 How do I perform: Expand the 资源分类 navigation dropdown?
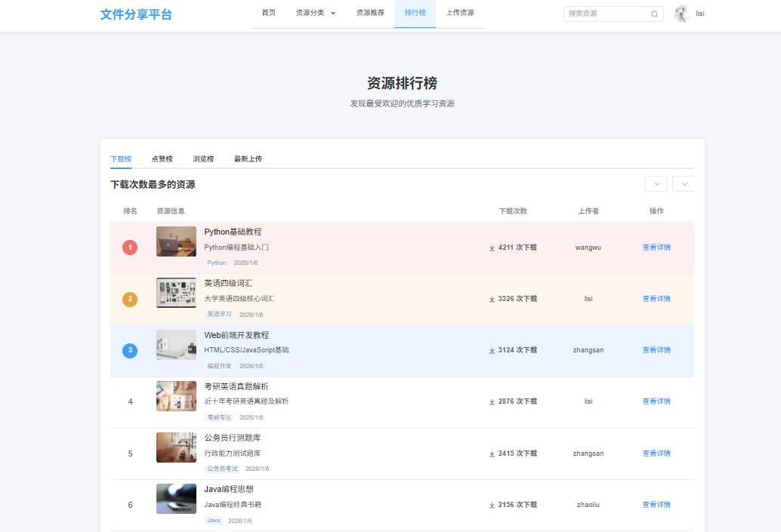pyautogui.click(x=314, y=13)
